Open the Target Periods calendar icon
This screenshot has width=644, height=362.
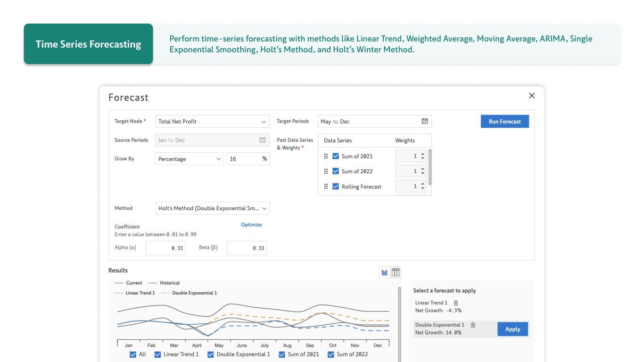[425, 121]
